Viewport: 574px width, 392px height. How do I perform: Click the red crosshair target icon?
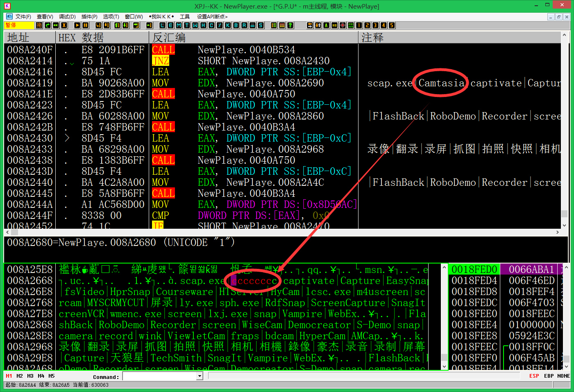click(x=343, y=25)
